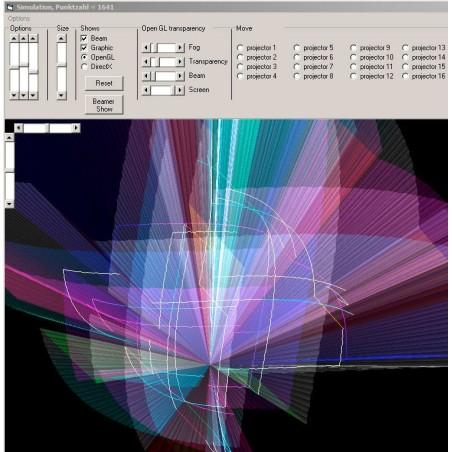Click the Transparency slider thumb
Image resolution: width=452 pixels, height=452 pixels.
(x=156, y=62)
